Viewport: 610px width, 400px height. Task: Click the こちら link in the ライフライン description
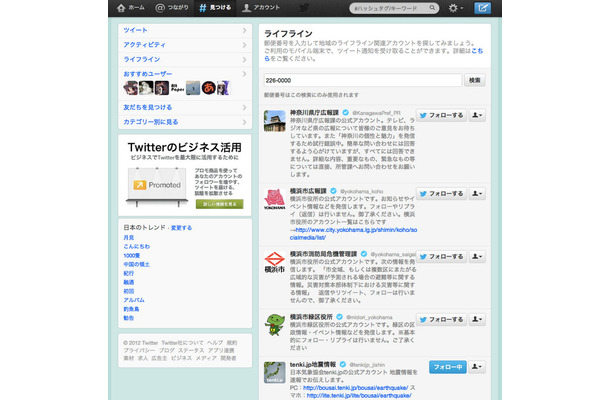click(477, 51)
